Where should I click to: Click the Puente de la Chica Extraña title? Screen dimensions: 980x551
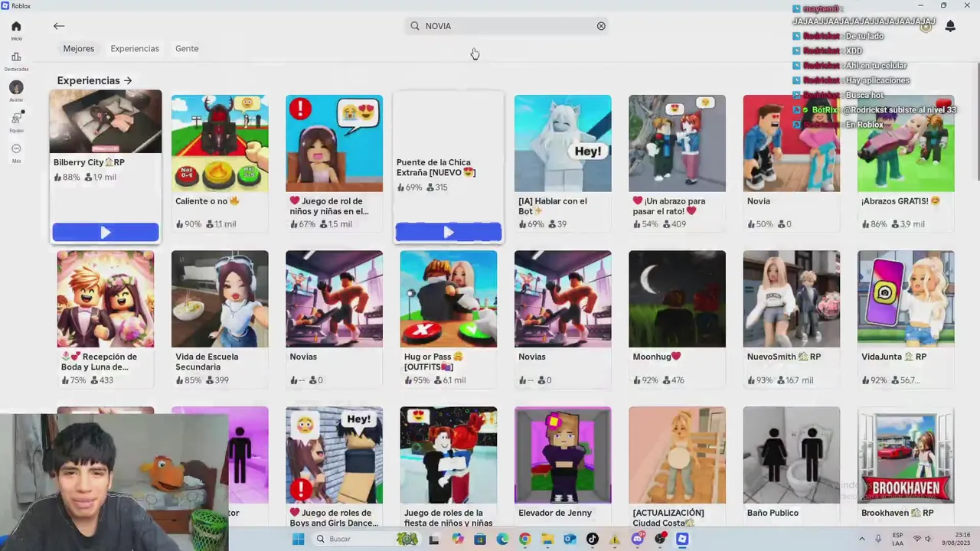pyautogui.click(x=436, y=168)
